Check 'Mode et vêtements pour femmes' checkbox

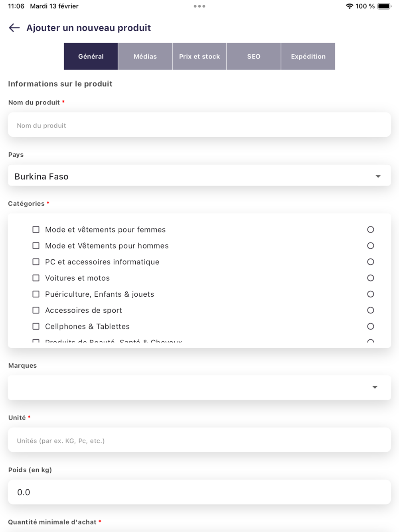tap(36, 230)
